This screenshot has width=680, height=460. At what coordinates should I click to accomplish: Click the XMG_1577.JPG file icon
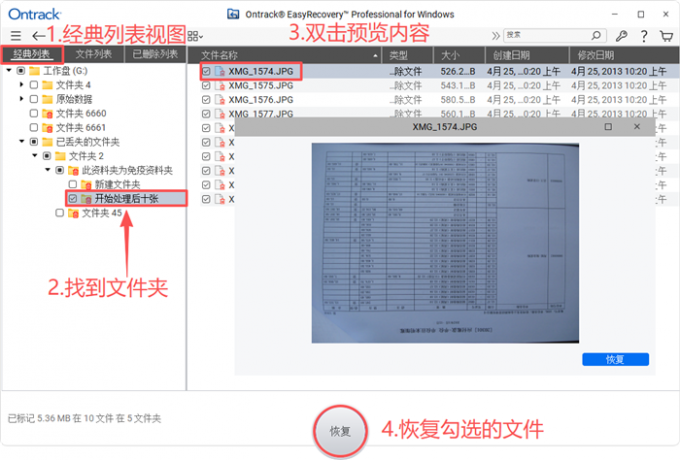click(x=220, y=114)
